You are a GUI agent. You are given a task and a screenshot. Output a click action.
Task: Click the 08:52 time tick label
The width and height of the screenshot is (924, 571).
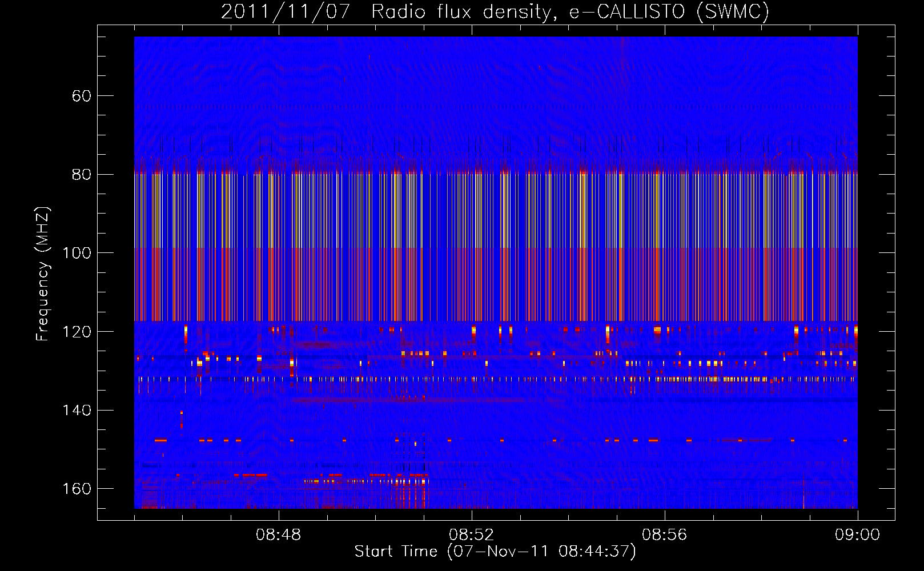pos(472,535)
